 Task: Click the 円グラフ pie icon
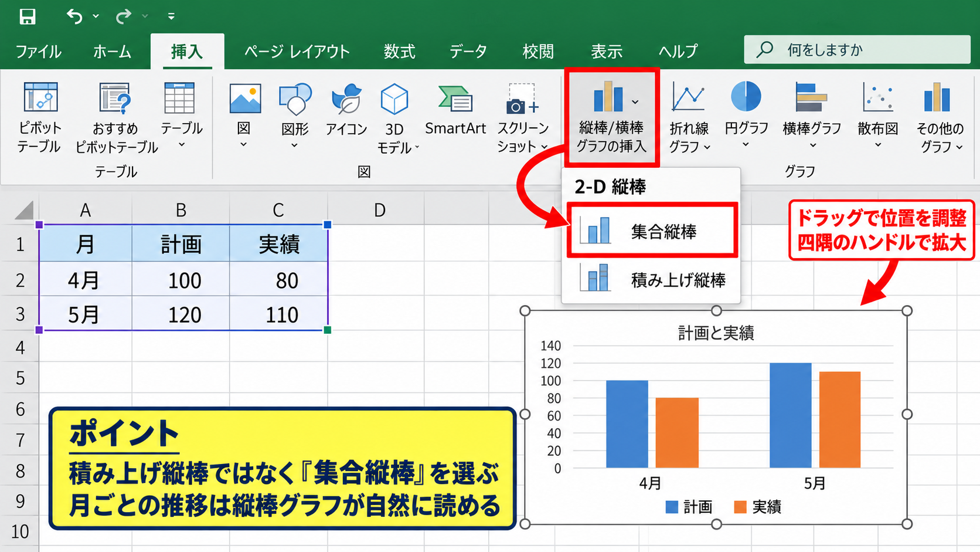746,96
